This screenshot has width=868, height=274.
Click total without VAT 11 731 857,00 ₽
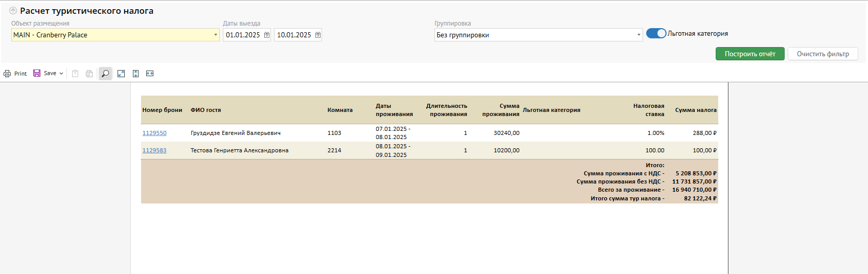(x=694, y=181)
